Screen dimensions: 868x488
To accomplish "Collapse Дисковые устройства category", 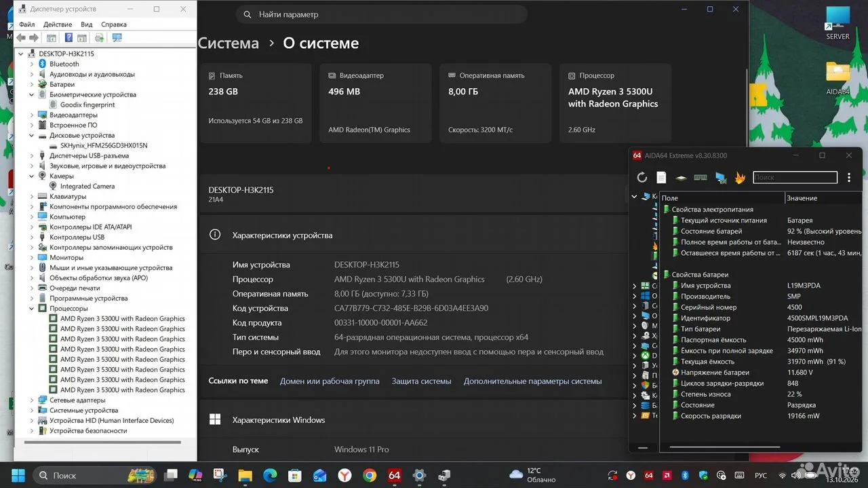I will point(32,135).
